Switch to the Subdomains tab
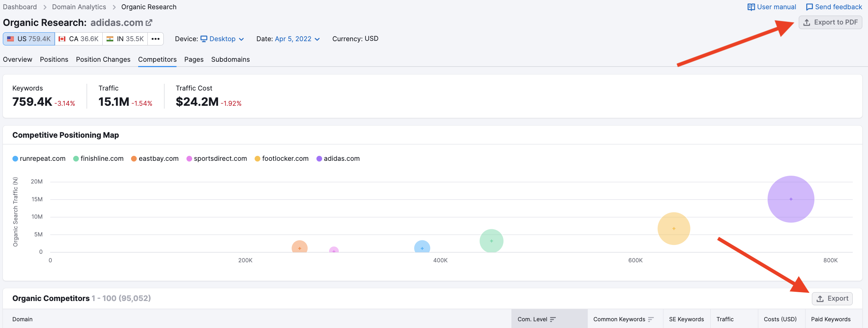 (230, 59)
